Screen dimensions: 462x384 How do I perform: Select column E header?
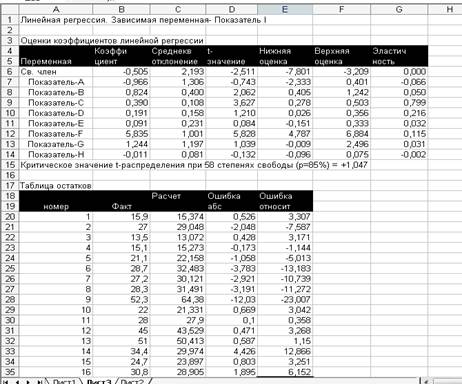285,9
